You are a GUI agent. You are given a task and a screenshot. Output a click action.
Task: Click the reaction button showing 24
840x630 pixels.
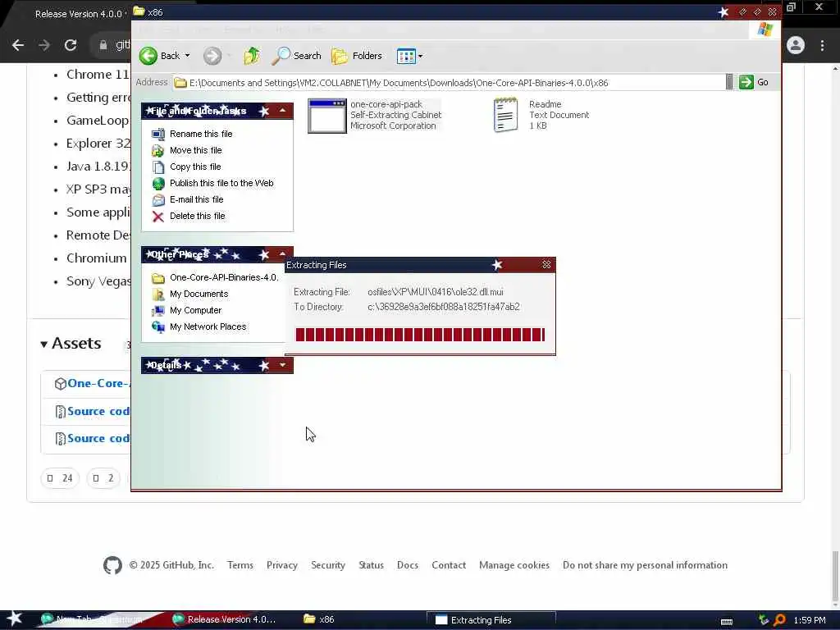tap(60, 478)
